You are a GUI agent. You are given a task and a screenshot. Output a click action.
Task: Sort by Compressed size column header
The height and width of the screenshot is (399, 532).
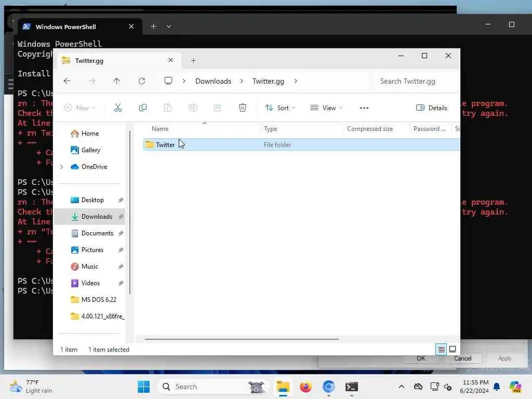coord(370,129)
